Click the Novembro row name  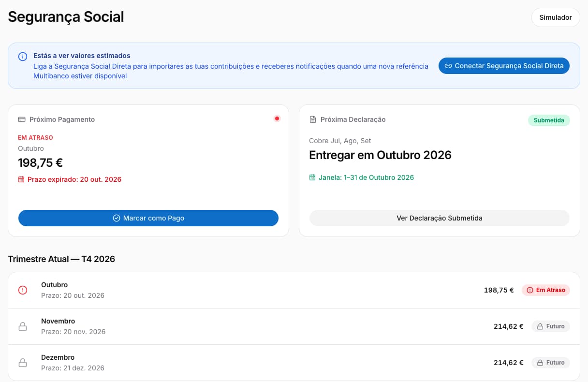pyautogui.click(x=58, y=321)
